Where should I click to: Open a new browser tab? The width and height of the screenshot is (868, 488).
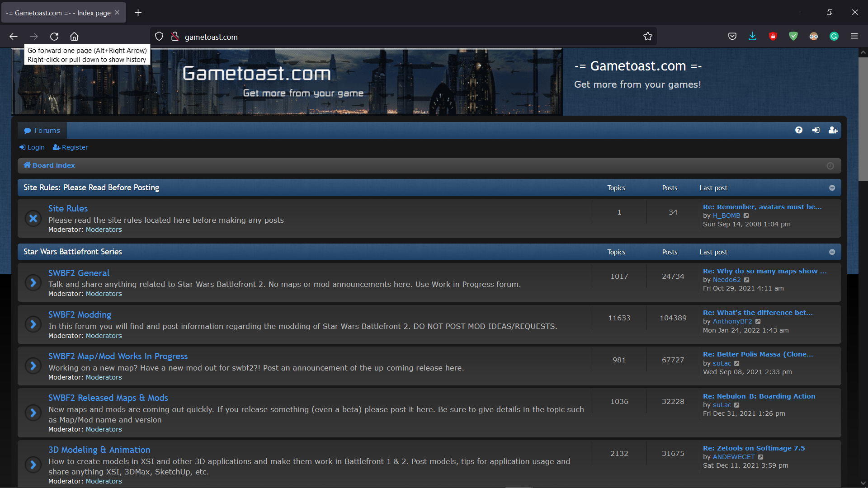click(138, 13)
